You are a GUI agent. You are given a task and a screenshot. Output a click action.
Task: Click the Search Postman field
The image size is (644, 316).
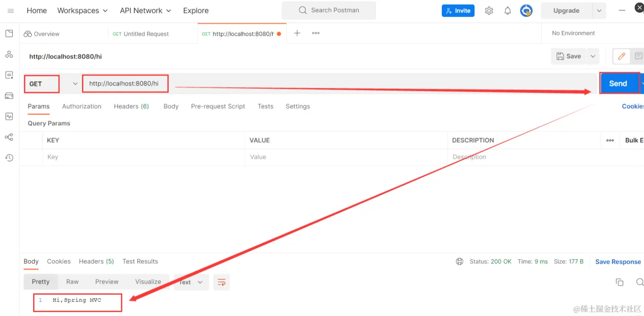click(x=329, y=10)
